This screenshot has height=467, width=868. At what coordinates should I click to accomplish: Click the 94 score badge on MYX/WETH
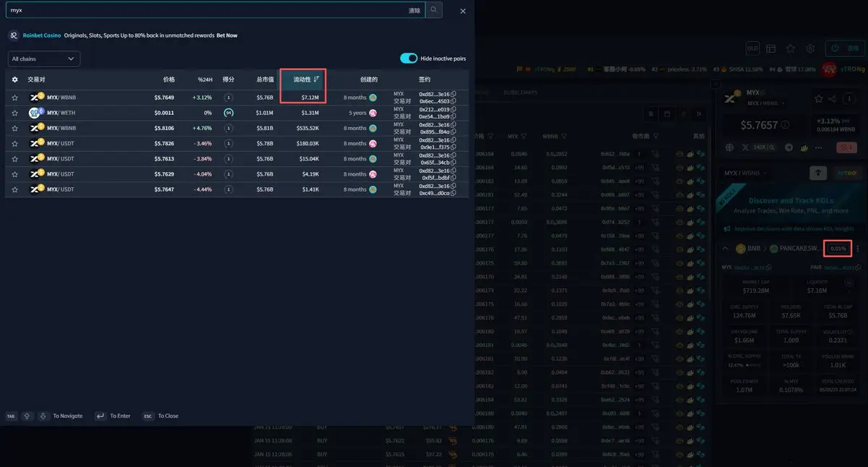(x=229, y=113)
